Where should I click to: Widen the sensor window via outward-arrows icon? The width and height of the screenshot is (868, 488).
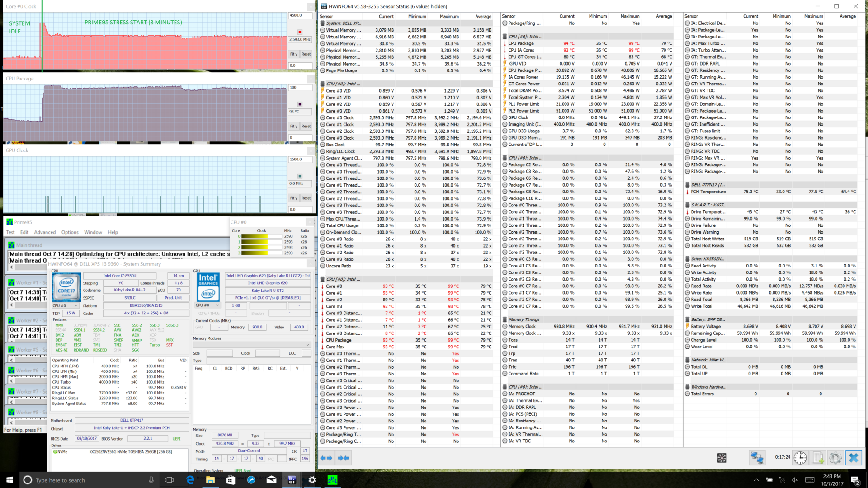pos(325,458)
